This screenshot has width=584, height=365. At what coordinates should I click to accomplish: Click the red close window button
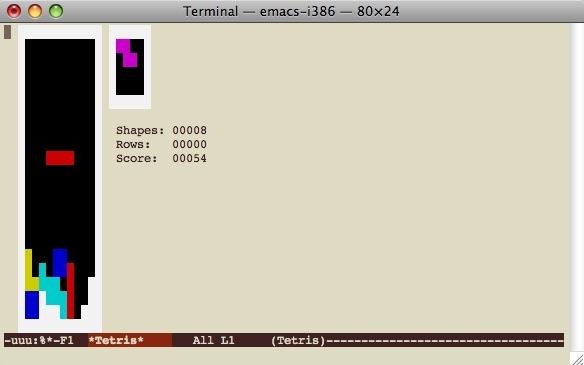click(x=14, y=11)
